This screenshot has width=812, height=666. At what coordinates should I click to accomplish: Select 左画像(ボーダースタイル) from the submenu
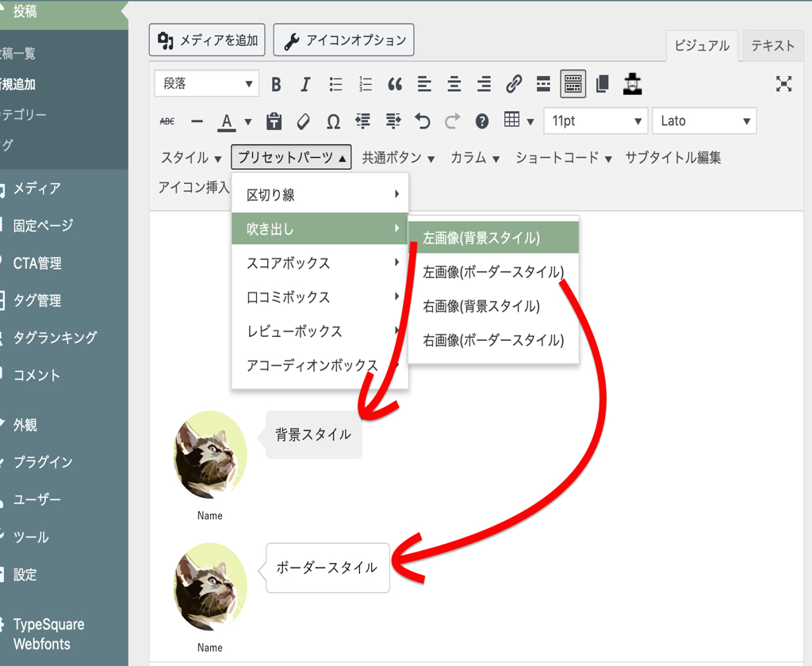coord(493,272)
